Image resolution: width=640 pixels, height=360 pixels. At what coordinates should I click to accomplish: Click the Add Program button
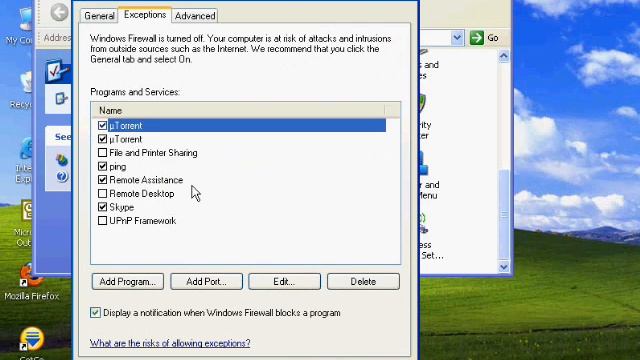[x=128, y=282]
